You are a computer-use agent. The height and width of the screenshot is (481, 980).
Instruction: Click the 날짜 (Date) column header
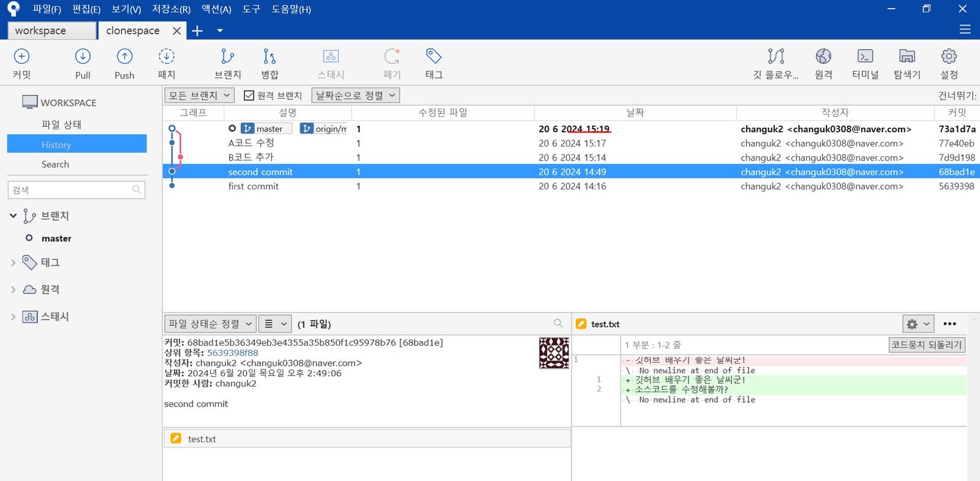(635, 113)
